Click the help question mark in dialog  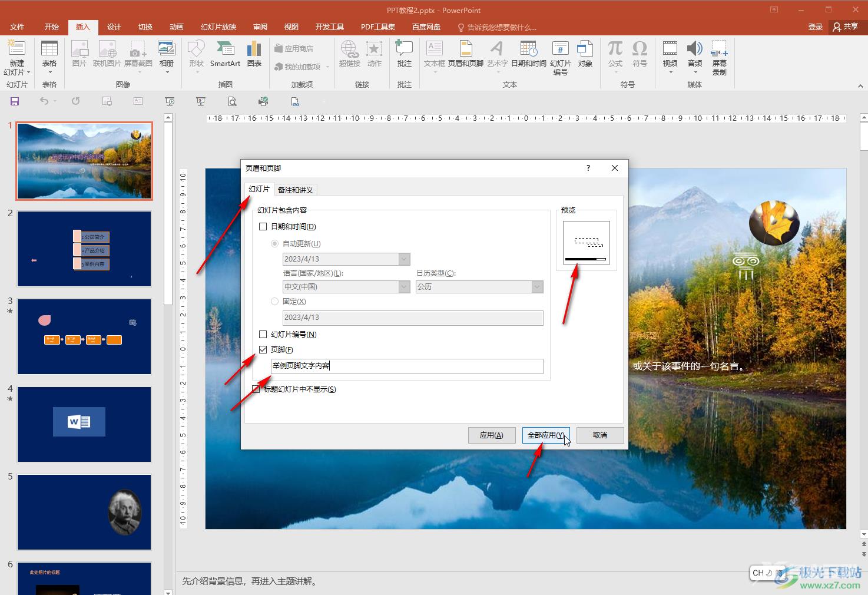point(588,168)
